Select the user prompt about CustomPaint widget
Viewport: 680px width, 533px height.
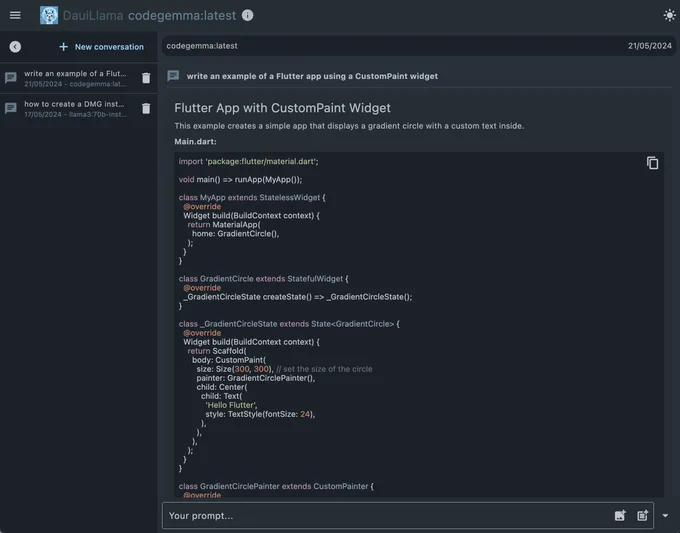(x=312, y=76)
